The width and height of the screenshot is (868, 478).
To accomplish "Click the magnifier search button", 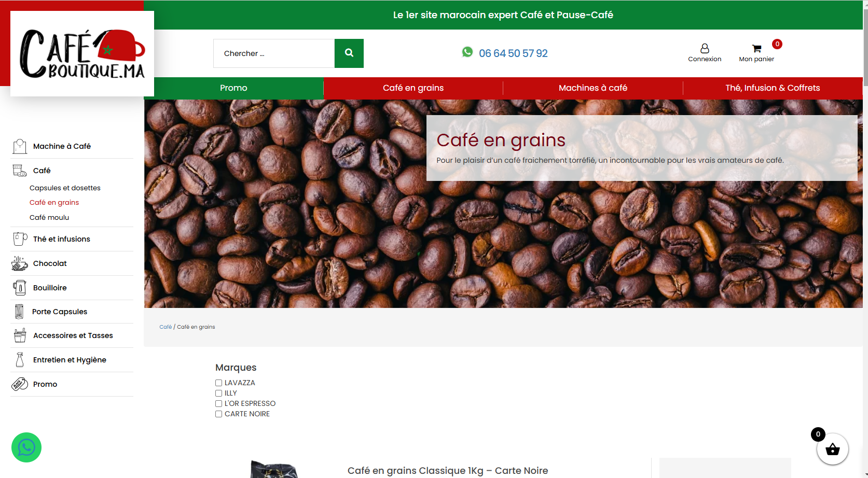I will point(349,53).
